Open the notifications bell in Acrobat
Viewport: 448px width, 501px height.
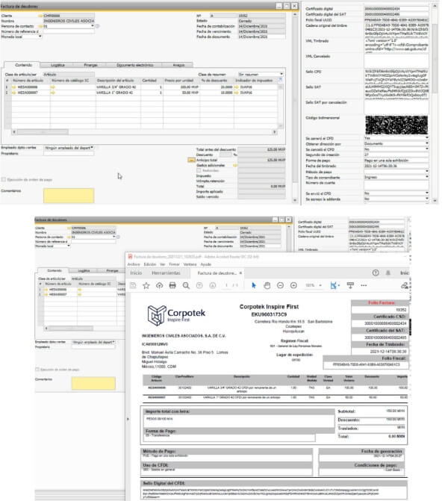(388, 273)
